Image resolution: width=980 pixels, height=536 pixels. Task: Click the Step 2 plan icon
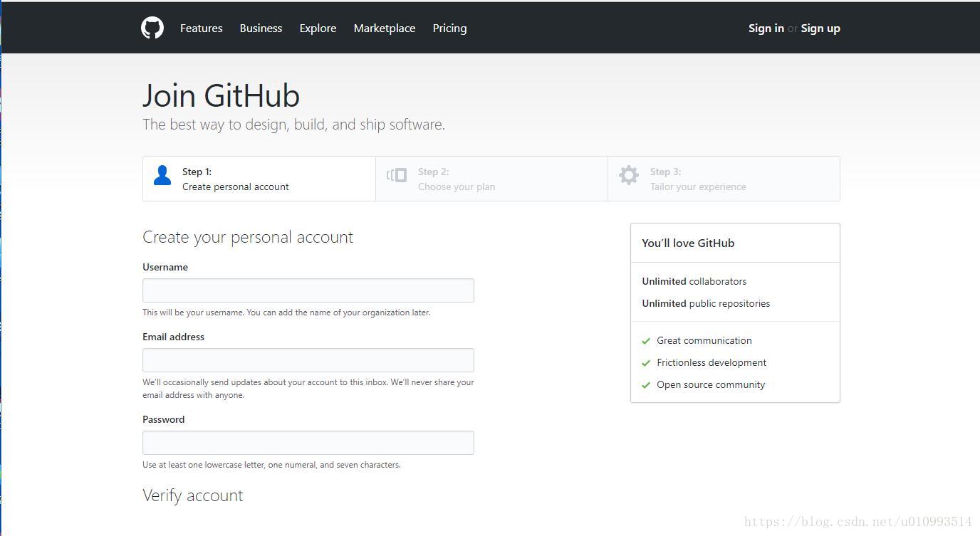click(397, 175)
